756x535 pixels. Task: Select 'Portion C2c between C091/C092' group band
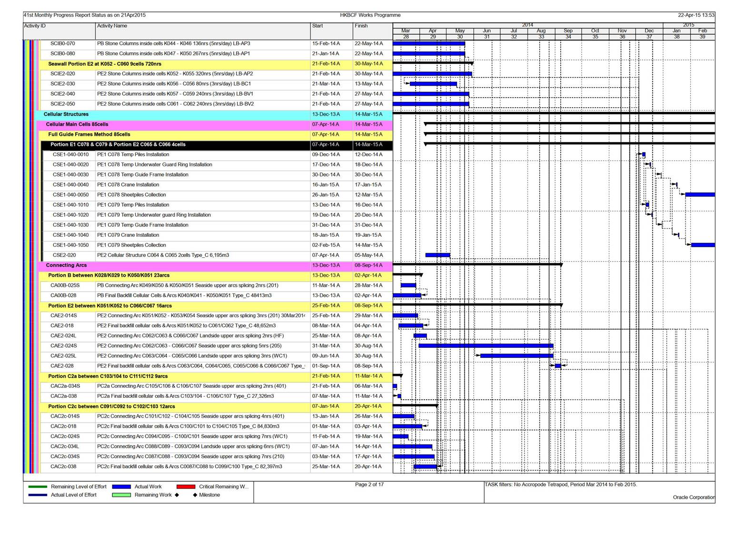click(x=216, y=406)
